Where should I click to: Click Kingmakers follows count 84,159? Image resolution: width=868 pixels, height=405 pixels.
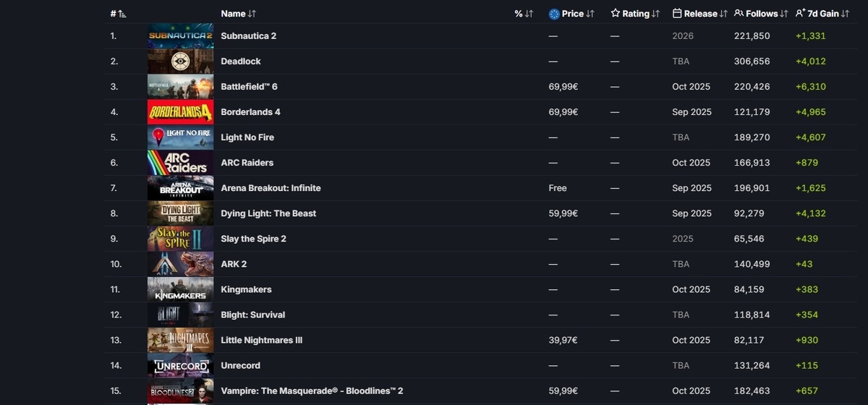pos(749,289)
